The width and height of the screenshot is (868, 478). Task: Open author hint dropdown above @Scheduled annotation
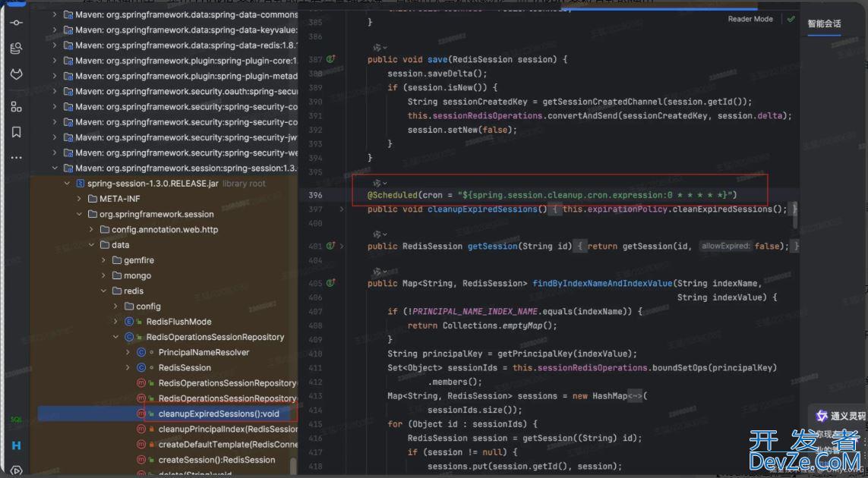point(380,183)
